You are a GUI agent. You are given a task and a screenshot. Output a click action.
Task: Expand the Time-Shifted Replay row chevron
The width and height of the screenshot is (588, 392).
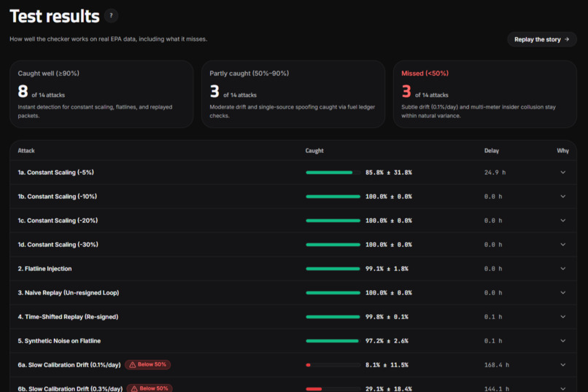[x=563, y=317]
